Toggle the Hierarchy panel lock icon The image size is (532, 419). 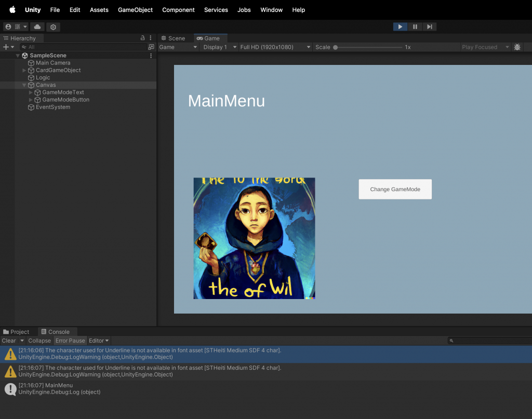[x=142, y=38]
